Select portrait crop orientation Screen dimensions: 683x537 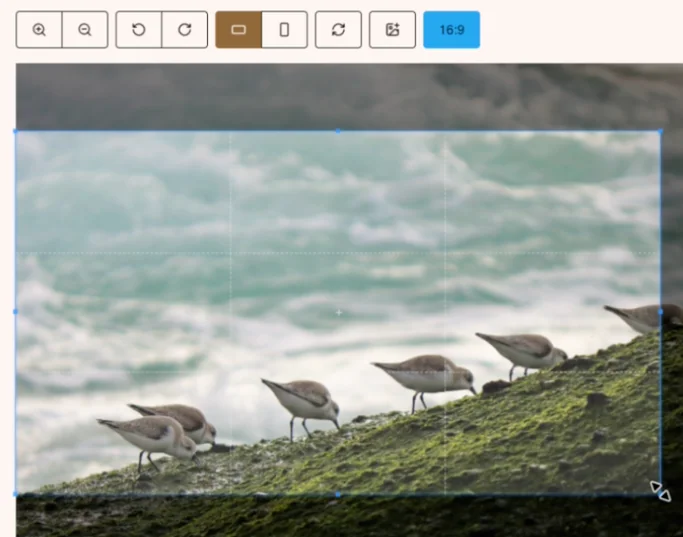284,30
